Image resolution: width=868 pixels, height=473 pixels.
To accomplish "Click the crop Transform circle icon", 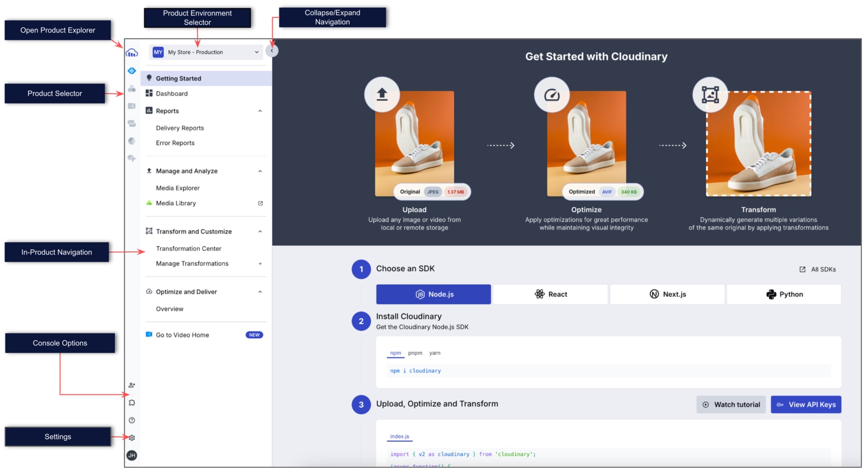I will 710,95.
